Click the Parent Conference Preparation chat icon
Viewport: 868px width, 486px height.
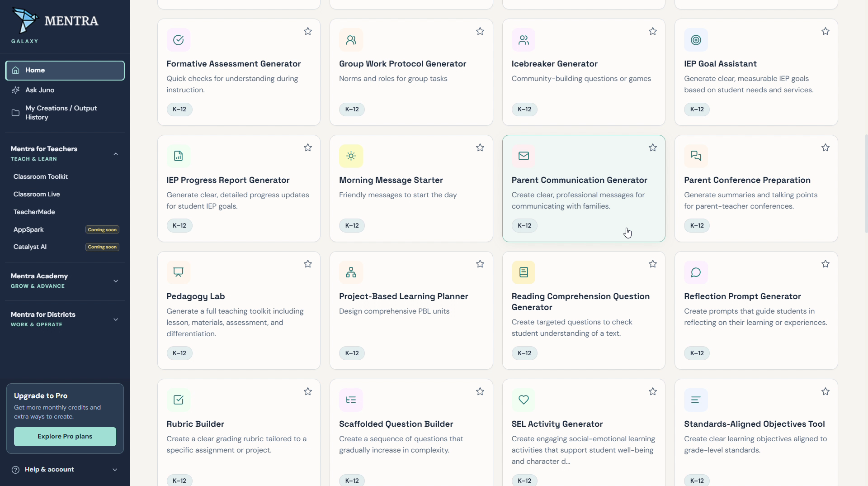pyautogui.click(x=696, y=156)
